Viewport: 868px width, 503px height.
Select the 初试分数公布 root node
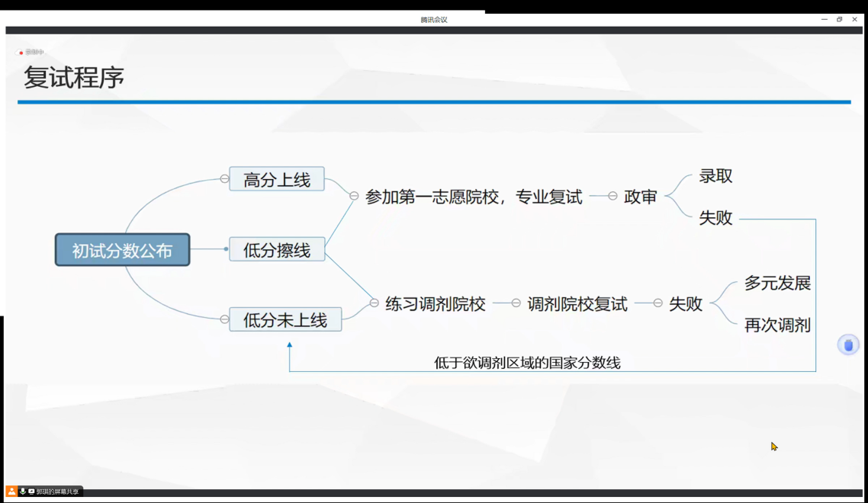tap(122, 250)
